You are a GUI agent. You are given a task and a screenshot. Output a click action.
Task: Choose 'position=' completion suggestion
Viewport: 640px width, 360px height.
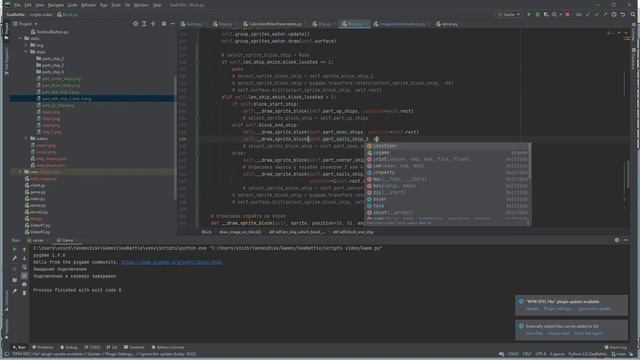tap(447, 146)
